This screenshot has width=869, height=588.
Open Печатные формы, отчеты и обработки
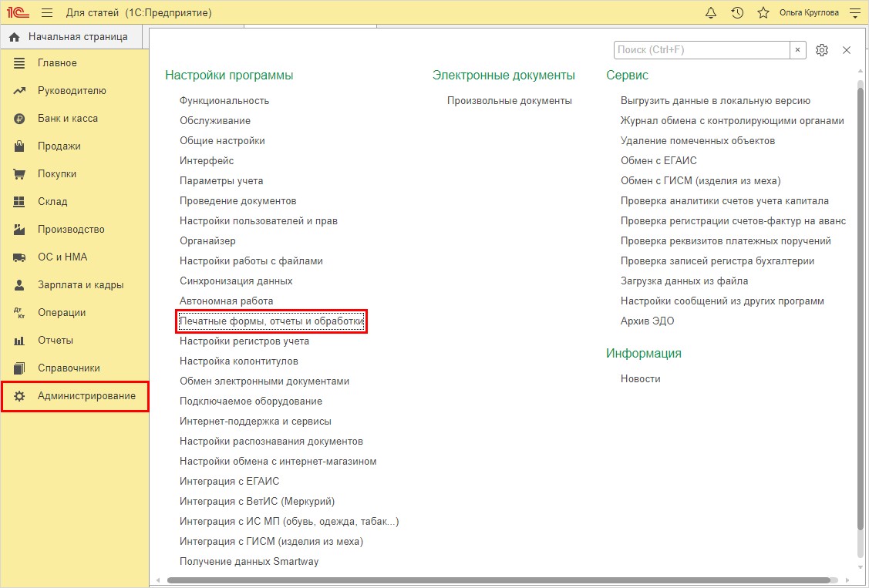pyautogui.click(x=271, y=321)
